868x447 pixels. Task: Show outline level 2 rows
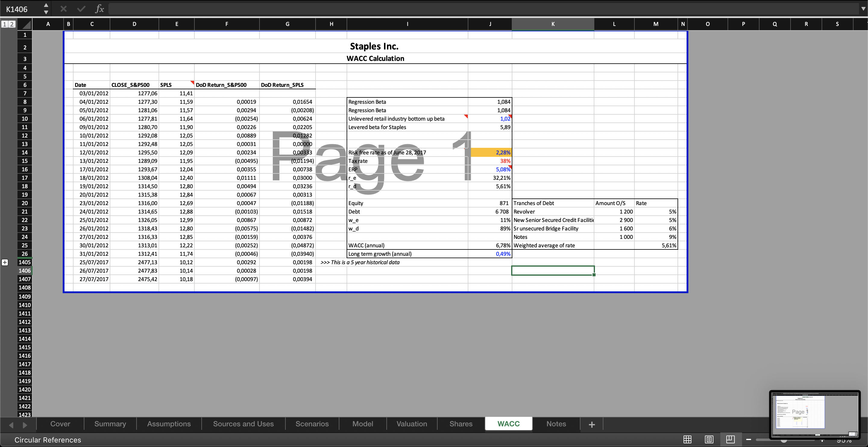[x=12, y=24]
